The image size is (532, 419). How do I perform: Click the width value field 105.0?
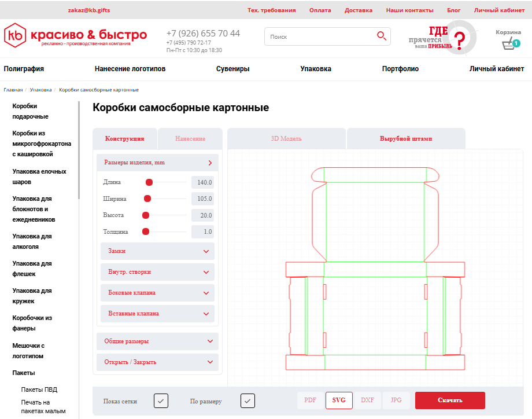(x=202, y=199)
